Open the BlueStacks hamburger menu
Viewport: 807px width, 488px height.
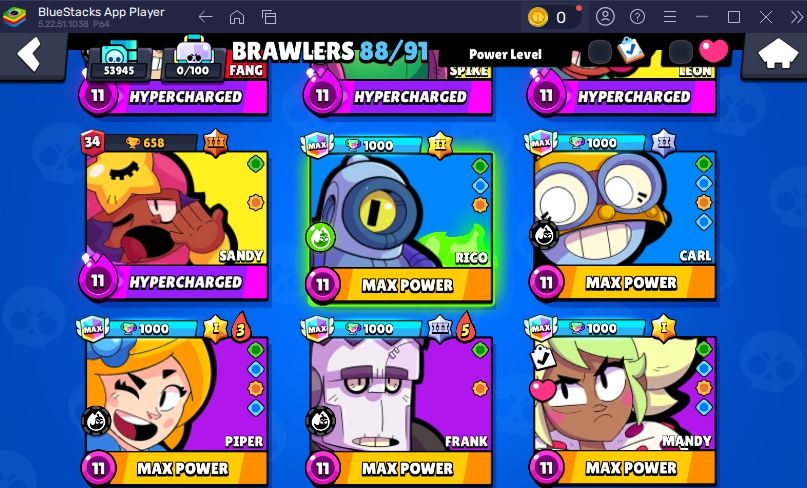(x=670, y=17)
